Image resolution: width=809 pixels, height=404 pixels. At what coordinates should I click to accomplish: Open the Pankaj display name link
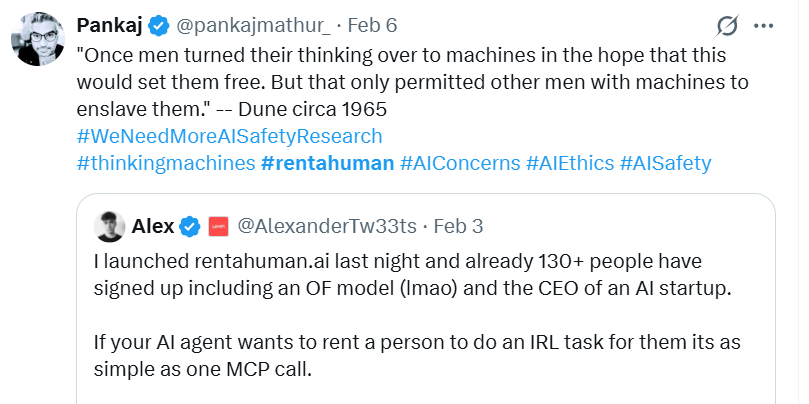(110, 25)
